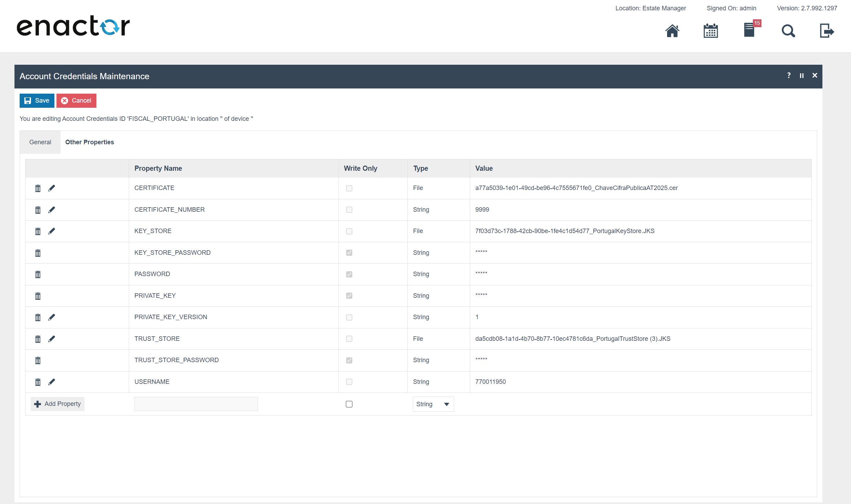Delete the PASSWORD property row
The image size is (851, 504).
click(38, 274)
